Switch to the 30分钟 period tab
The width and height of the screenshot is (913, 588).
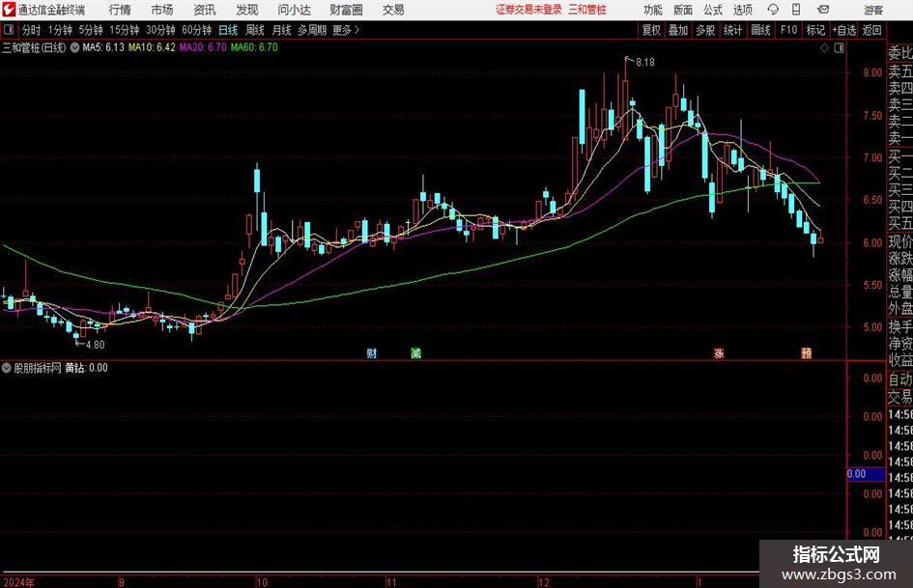click(160, 30)
